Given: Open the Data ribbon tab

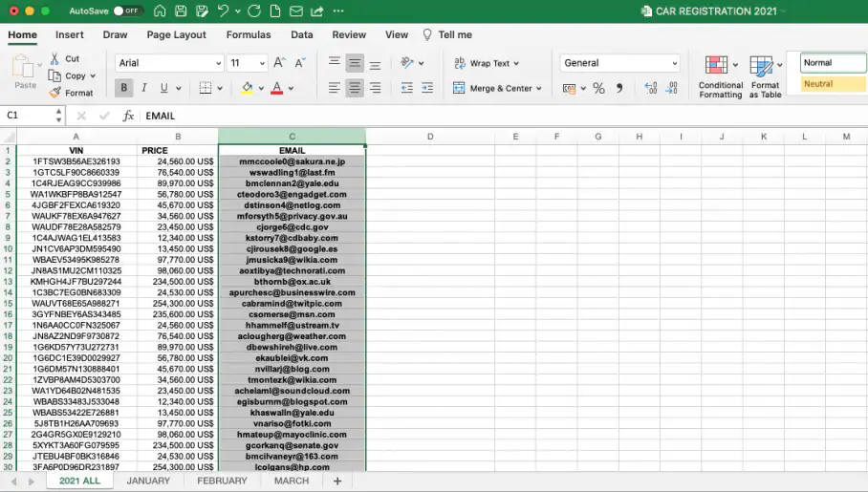Looking at the screenshot, I should click(x=302, y=34).
